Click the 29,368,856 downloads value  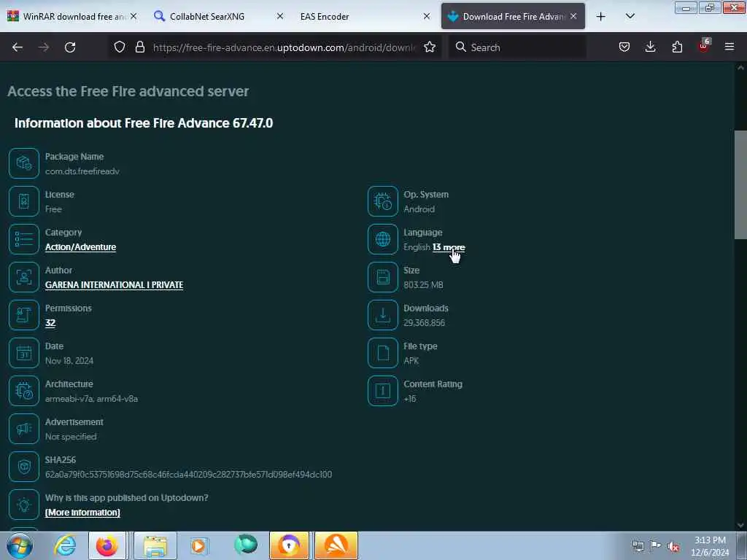tap(424, 323)
